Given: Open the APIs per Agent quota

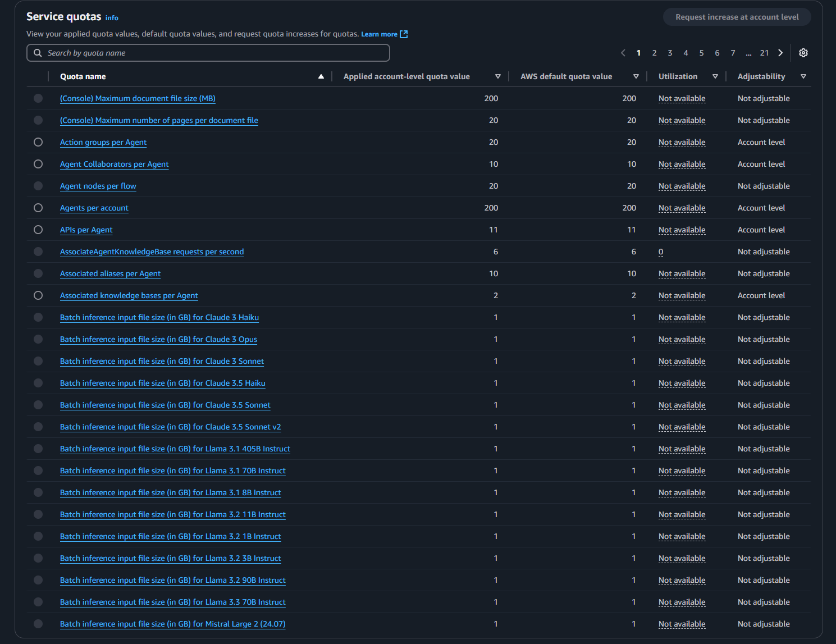Looking at the screenshot, I should tap(86, 230).
